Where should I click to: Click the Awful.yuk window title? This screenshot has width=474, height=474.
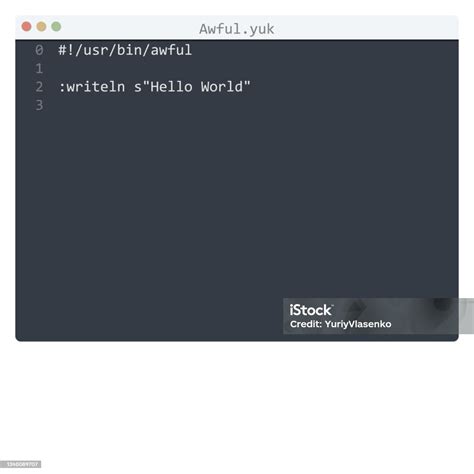tap(237, 29)
